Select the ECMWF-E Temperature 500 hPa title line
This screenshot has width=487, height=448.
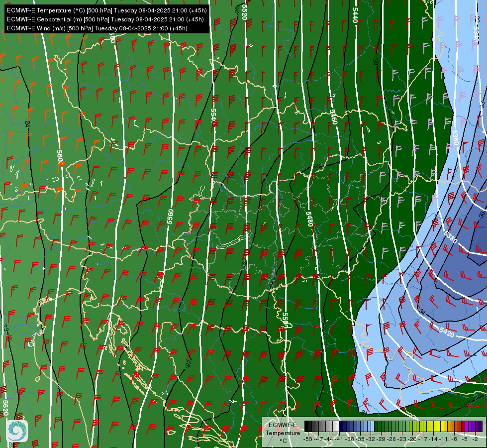click(106, 10)
